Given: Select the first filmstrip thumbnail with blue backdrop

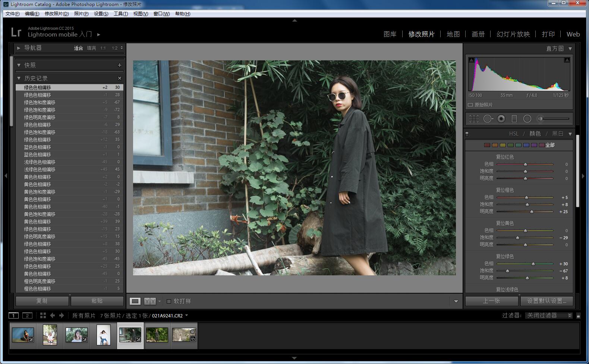Looking at the screenshot, I should coord(23,335).
